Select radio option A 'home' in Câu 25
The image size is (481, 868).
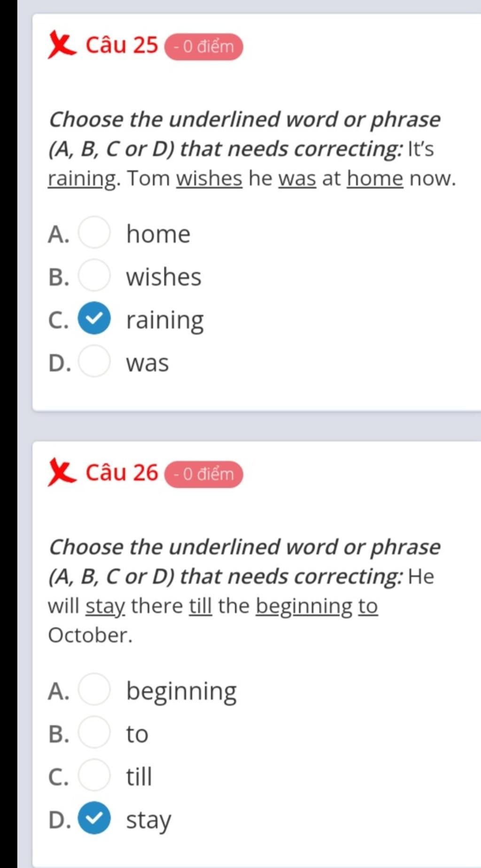[x=94, y=232]
